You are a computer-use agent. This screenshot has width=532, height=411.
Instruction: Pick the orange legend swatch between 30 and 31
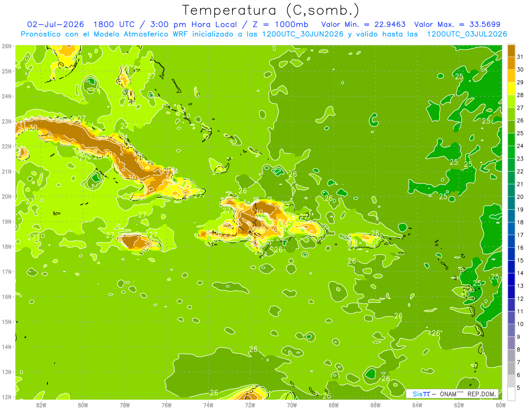pos(511,63)
